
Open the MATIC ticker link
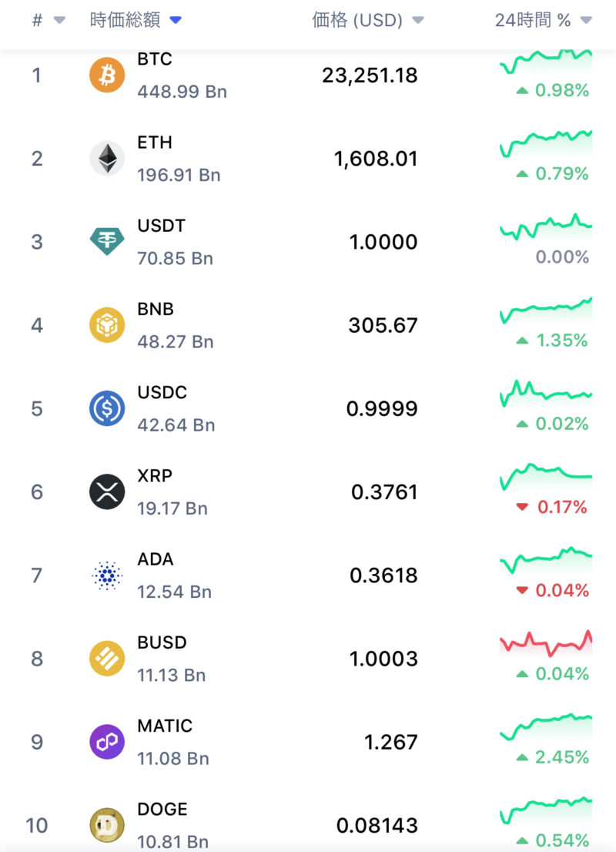click(x=165, y=726)
